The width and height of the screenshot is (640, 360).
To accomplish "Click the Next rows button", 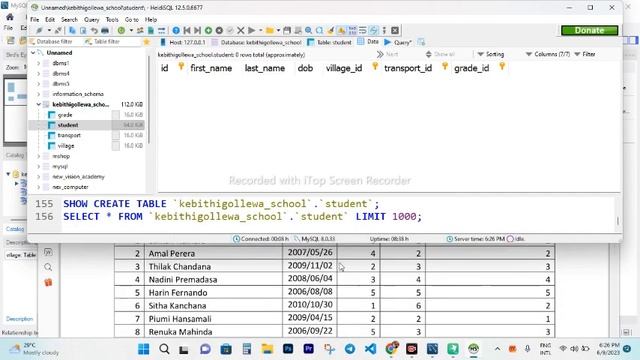I will [x=387, y=54].
